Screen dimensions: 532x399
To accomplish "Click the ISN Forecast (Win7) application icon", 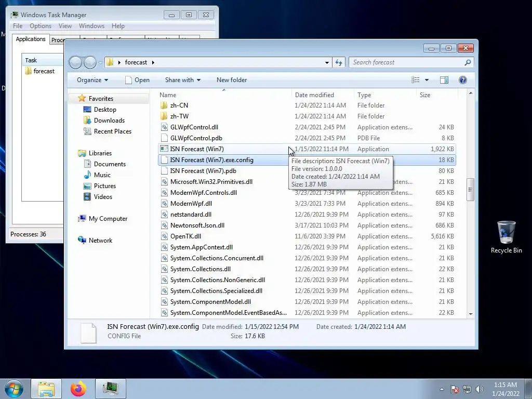I will tap(164, 149).
